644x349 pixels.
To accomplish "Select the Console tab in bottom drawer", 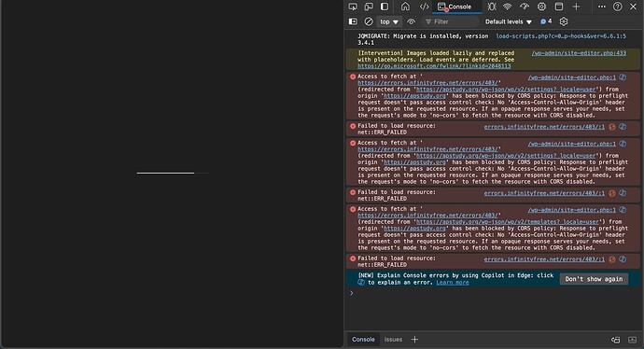I will (x=363, y=340).
